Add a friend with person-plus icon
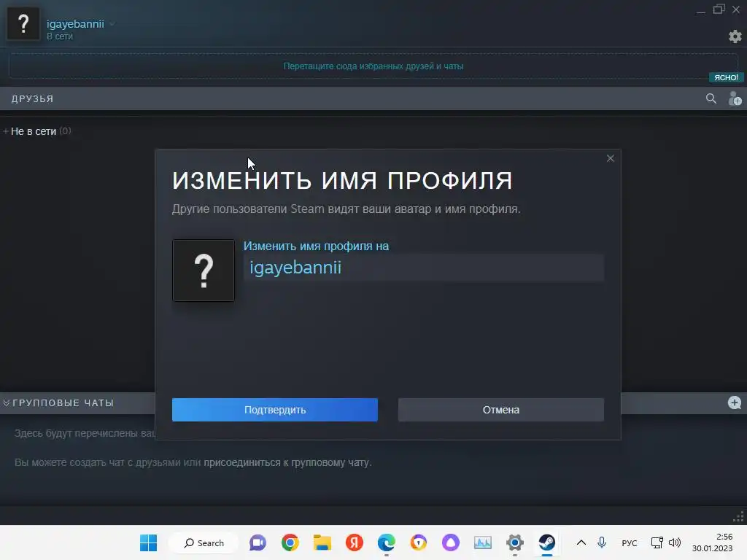Screen dimensions: 747x560 735,98
